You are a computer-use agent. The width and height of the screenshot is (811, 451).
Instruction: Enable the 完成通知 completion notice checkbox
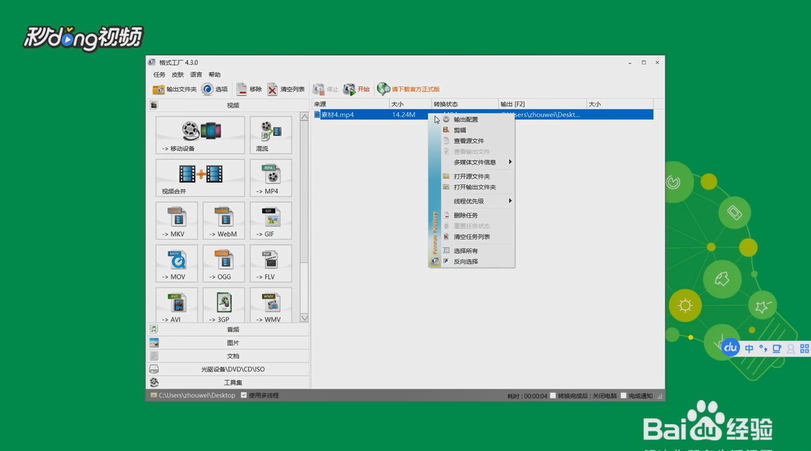[x=624, y=396]
